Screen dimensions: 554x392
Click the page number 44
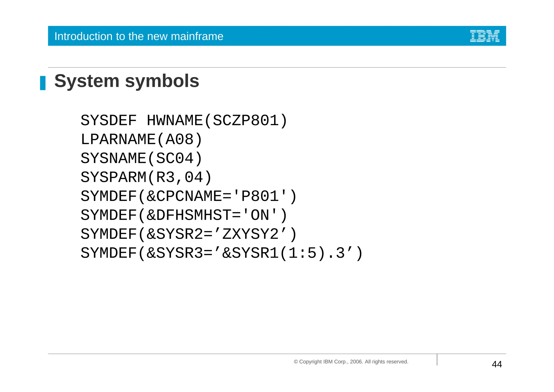tap(497, 364)
